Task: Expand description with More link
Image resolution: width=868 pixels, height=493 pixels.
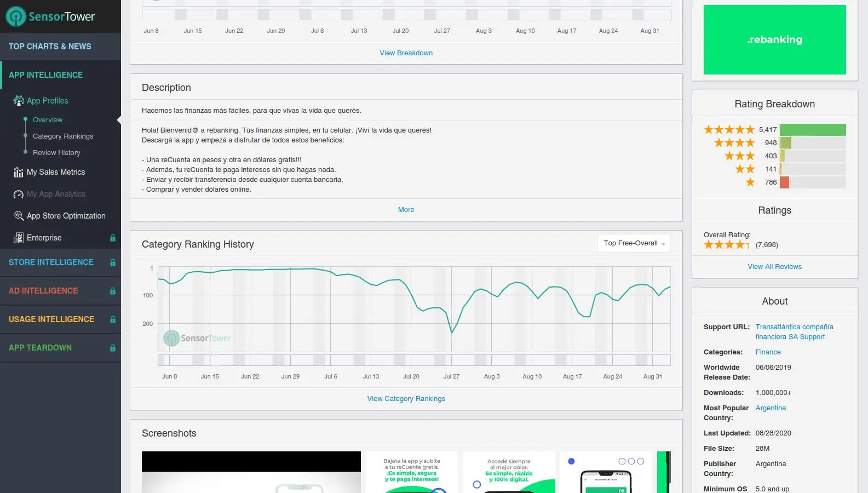Action: (406, 210)
